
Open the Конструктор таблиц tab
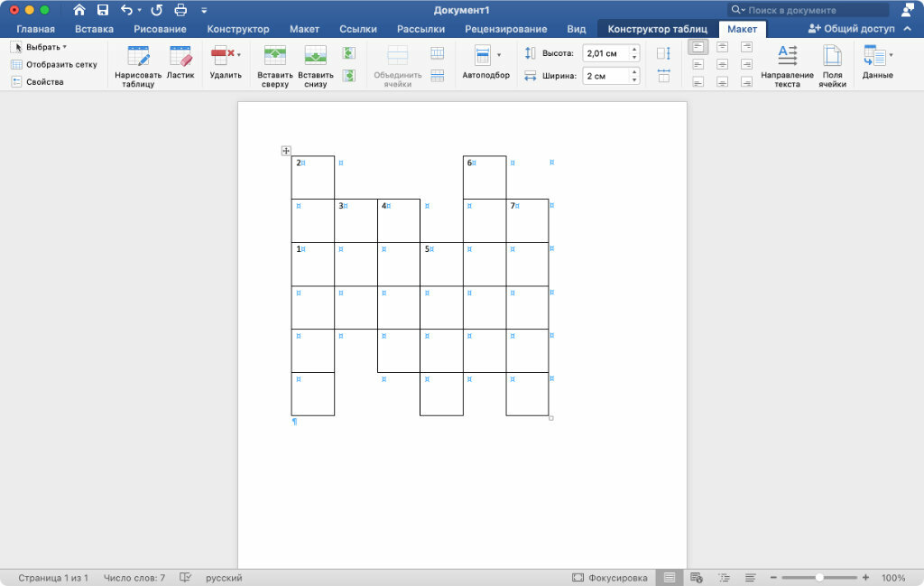(657, 29)
